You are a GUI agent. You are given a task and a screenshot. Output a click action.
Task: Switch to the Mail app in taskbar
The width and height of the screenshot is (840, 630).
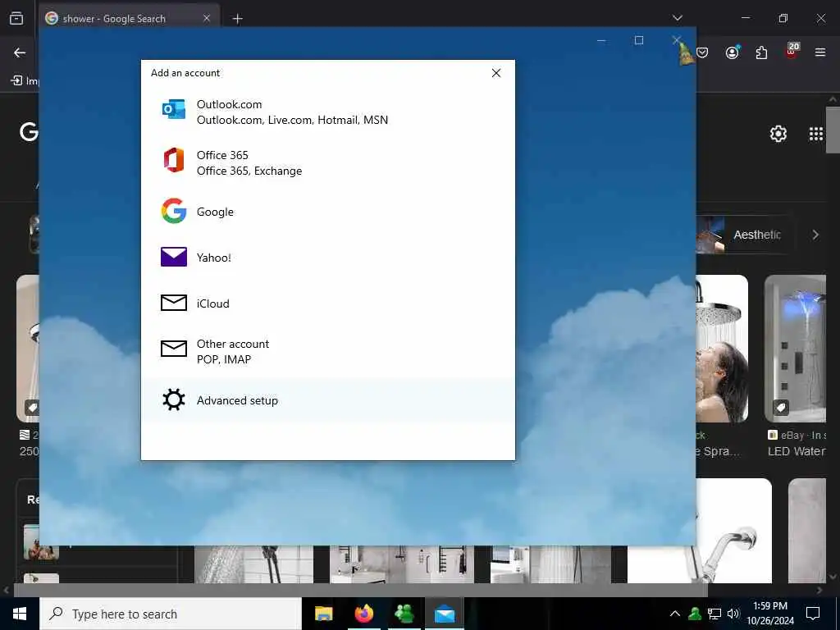[x=445, y=614]
